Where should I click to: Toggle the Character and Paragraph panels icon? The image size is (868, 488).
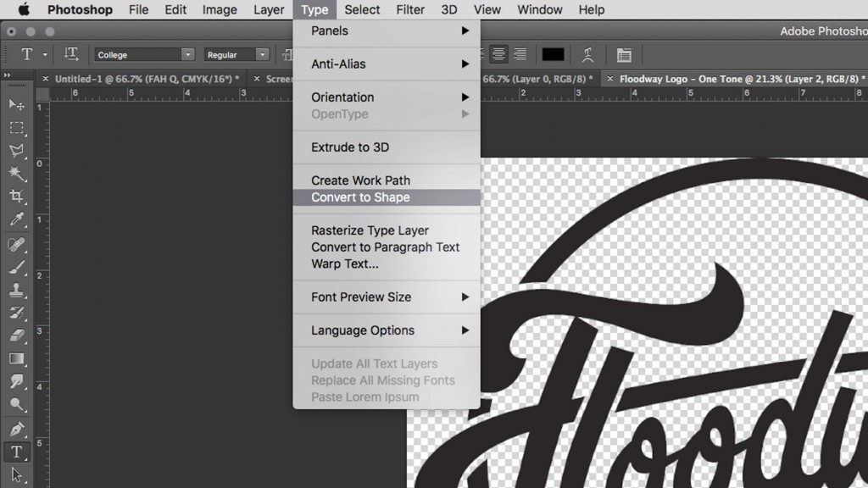(x=624, y=54)
